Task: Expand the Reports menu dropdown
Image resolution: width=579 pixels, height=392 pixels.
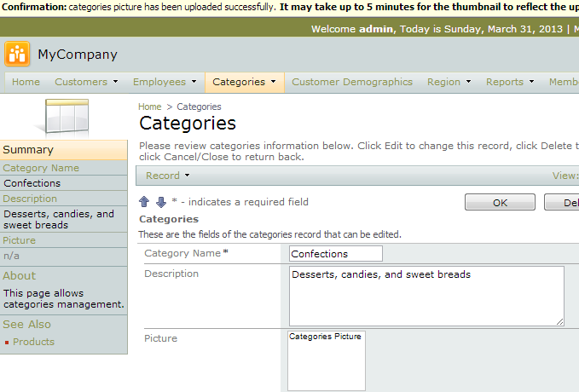Action: coord(510,82)
